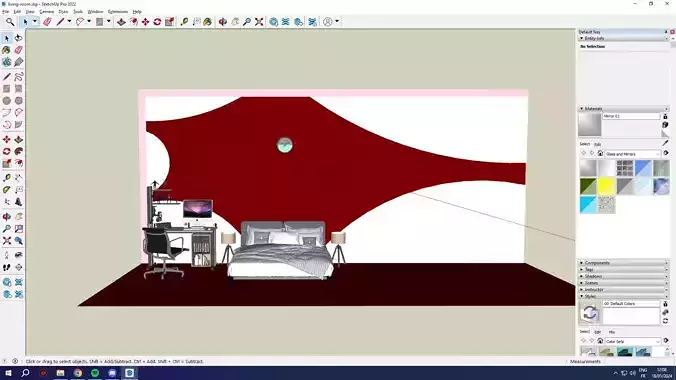
Task: Select the Pan hand tool in top toolbar
Action: point(235,22)
